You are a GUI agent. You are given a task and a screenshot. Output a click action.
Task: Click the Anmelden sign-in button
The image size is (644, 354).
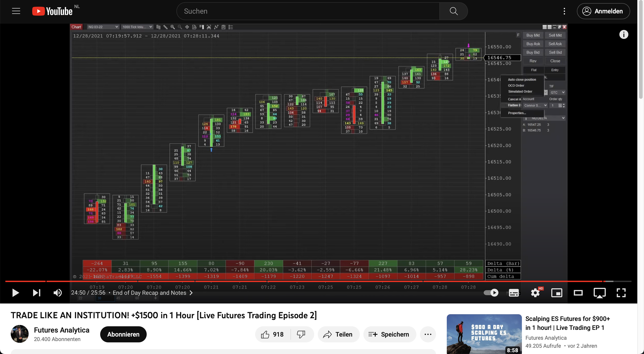pos(603,11)
